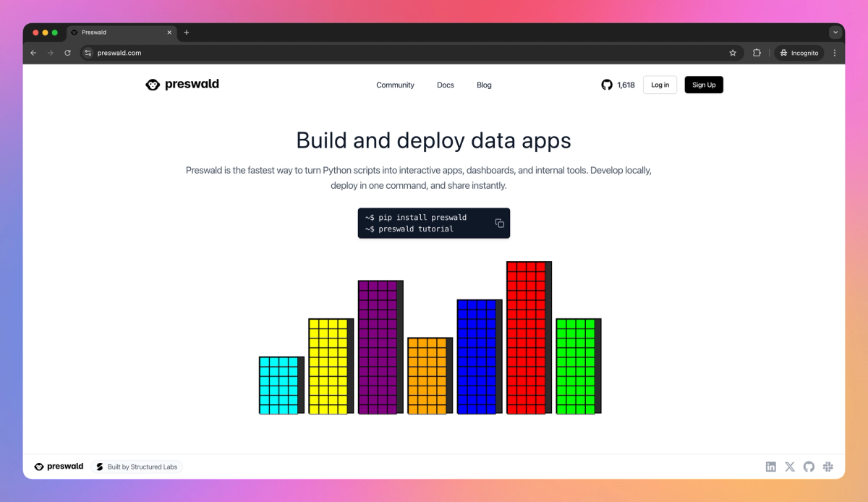Open LinkedIn icon in footer
Screen dimensions: 868x502
coord(771,467)
